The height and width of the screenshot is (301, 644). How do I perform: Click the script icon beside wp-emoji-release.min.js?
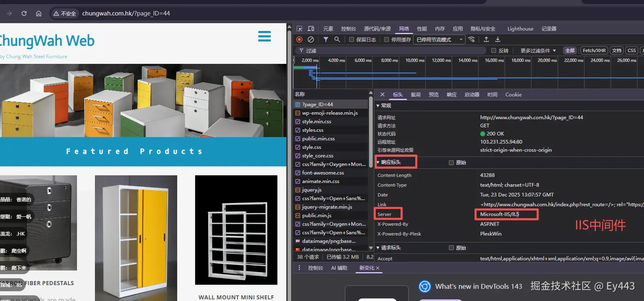[x=298, y=113]
